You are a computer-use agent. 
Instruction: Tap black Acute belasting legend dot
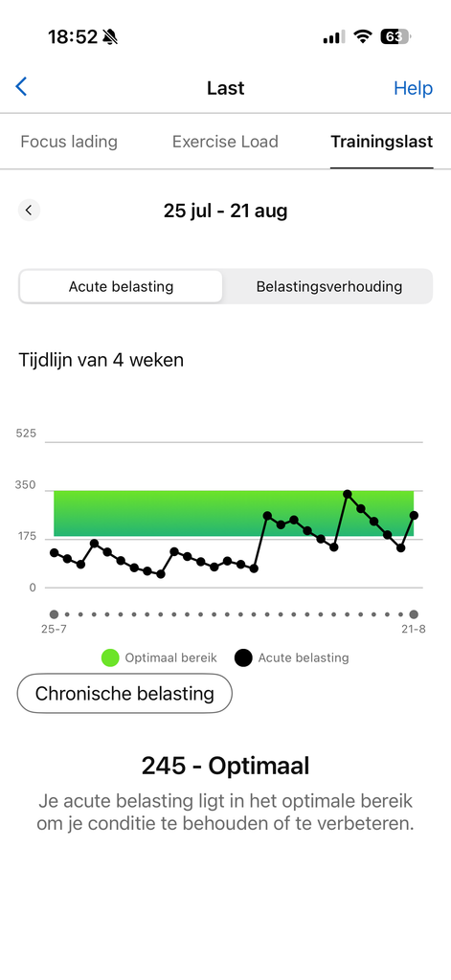tap(243, 657)
